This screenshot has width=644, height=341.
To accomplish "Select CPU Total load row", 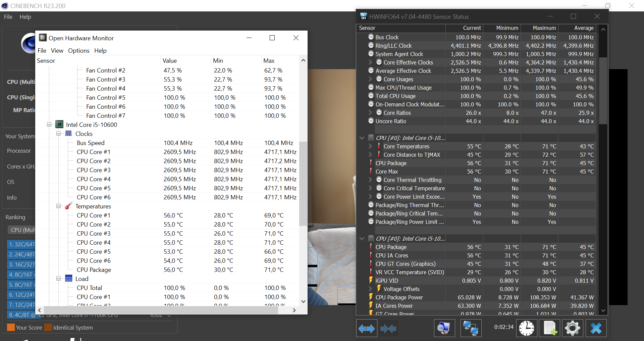I will click(167, 288).
